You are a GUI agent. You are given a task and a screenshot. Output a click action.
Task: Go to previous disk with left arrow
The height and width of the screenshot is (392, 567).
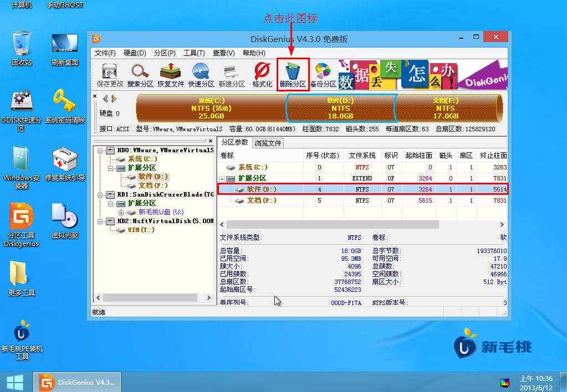click(x=105, y=99)
